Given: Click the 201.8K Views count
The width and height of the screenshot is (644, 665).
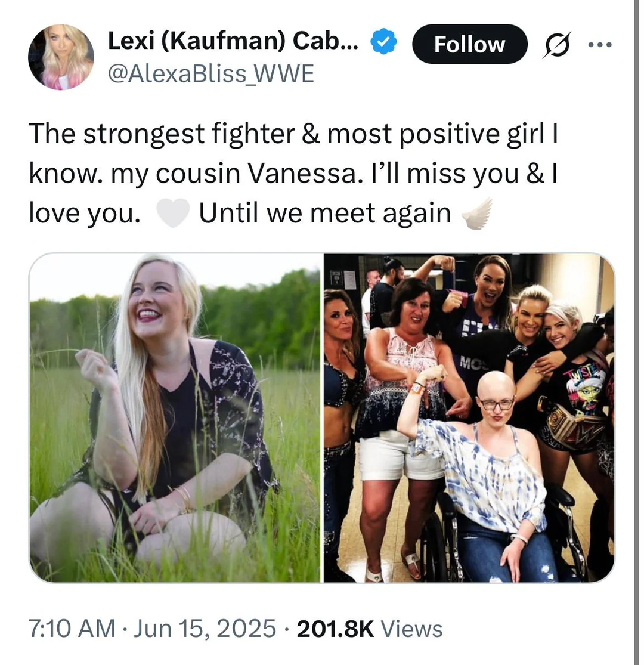Looking at the screenshot, I should point(370,629).
